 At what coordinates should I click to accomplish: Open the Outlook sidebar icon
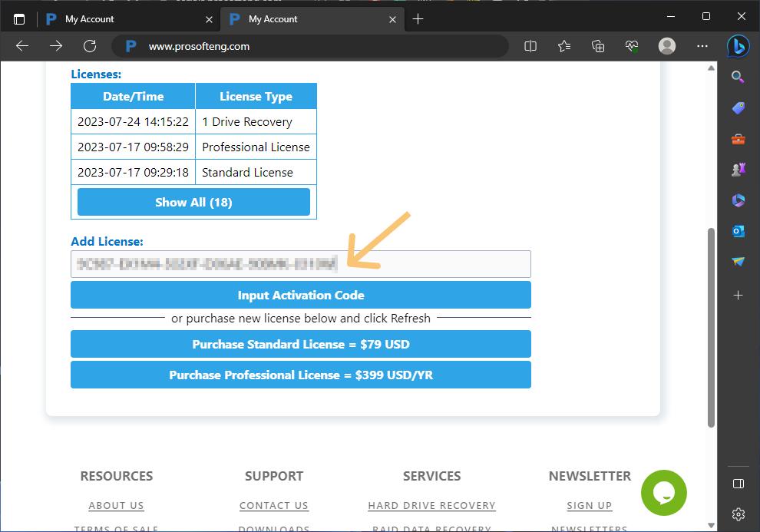click(x=738, y=231)
